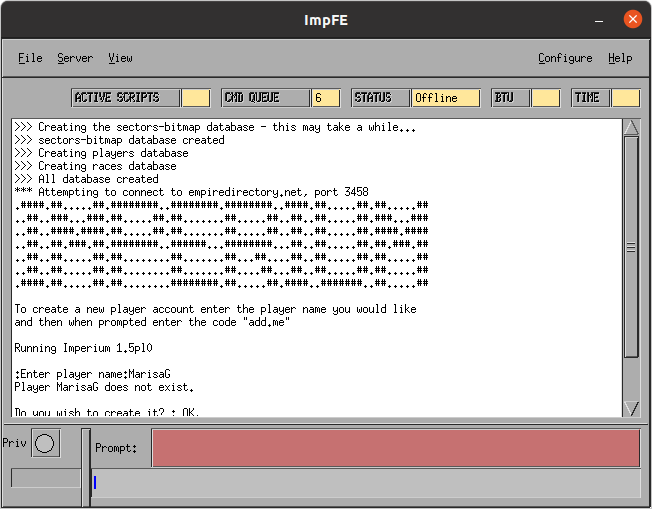
Task: Click the TIME label
Action: [x=590, y=98]
